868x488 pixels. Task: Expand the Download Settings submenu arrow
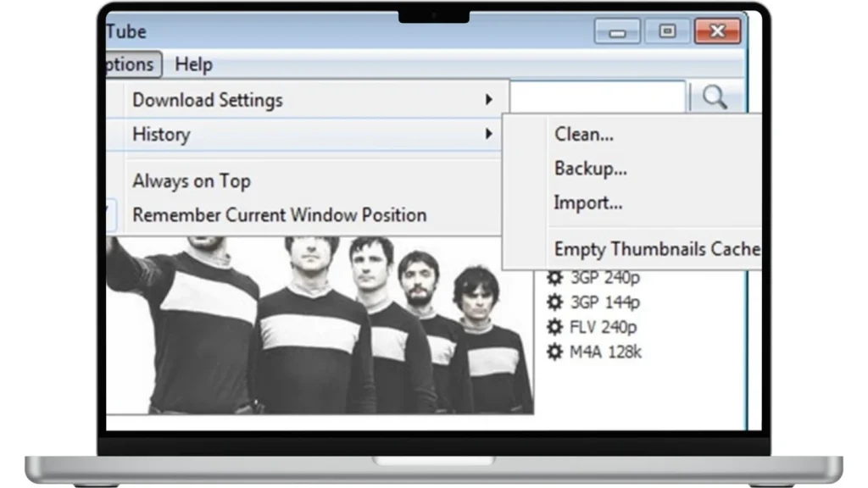(488, 100)
